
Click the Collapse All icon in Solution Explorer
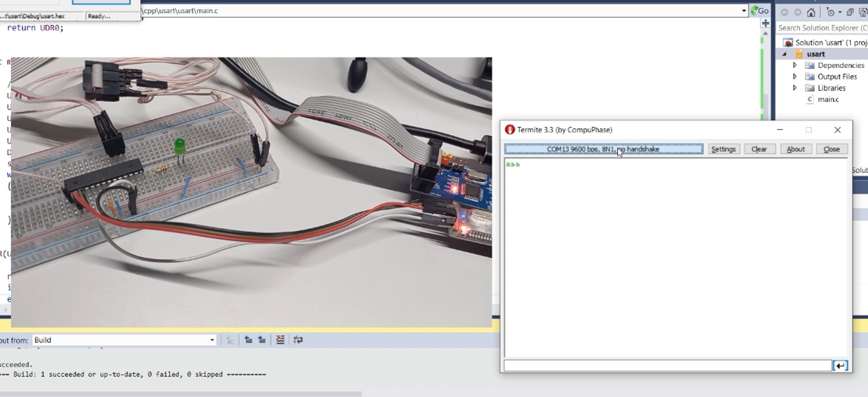850,12
